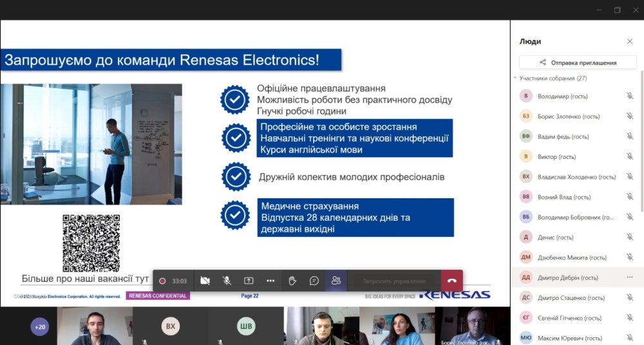The width and height of the screenshot is (644, 345).
Task: Select participant Максим Юревич (гость)
Action: [576, 338]
